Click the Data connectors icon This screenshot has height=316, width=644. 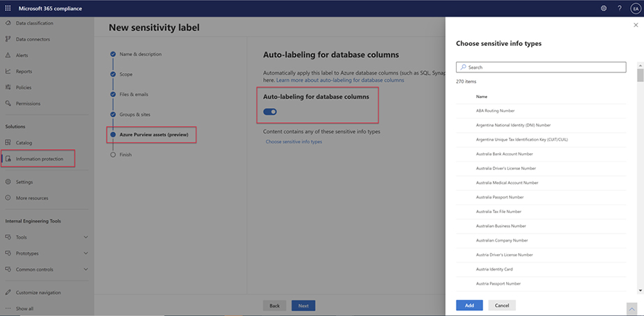point(8,40)
